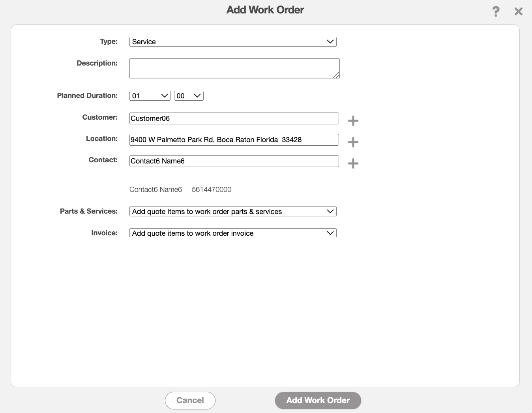
Task: Open the Invoice quote items dropdown
Action: [x=233, y=233]
